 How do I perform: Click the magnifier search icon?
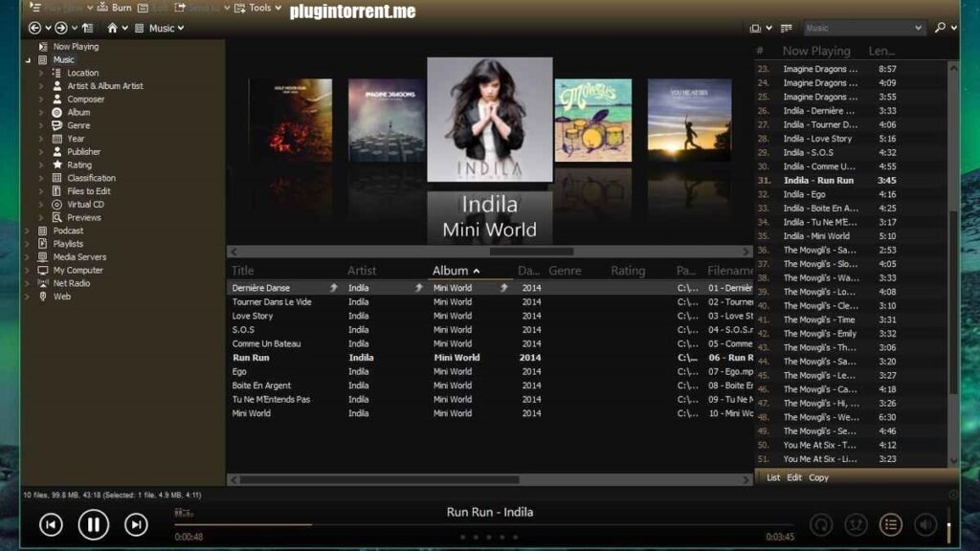point(940,28)
